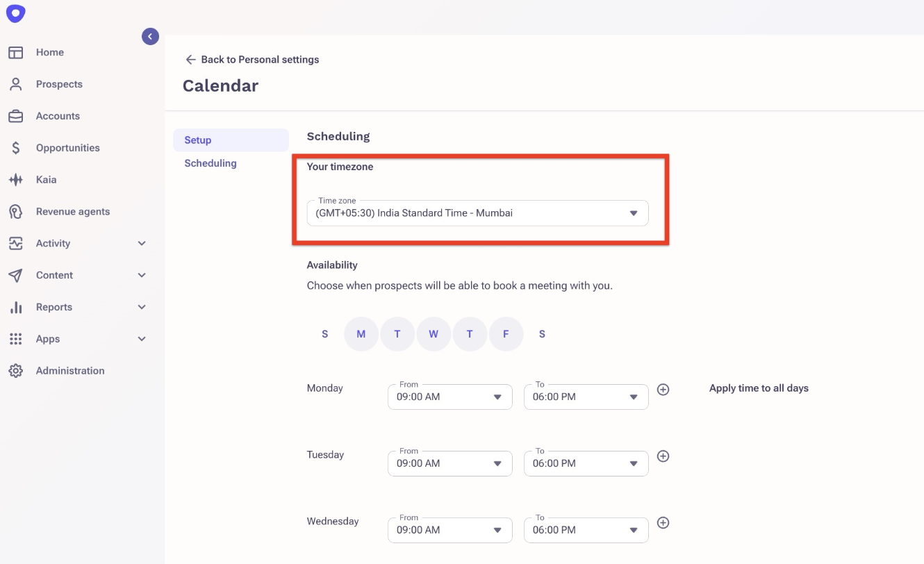Toggle Monday availability circle

(x=361, y=334)
